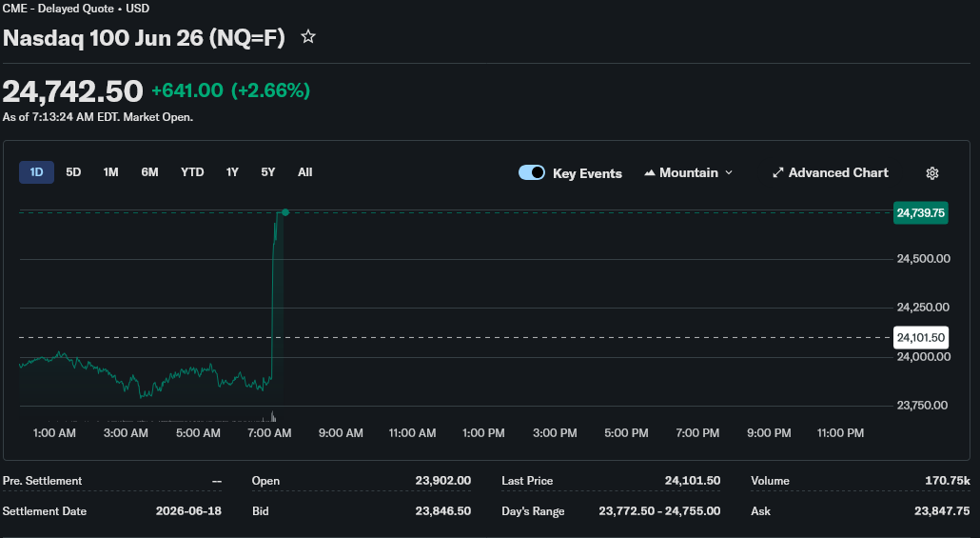Viewport: 980px width, 538px height.
Task: Click the 23,902.00 open value
Action: pos(442,481)
